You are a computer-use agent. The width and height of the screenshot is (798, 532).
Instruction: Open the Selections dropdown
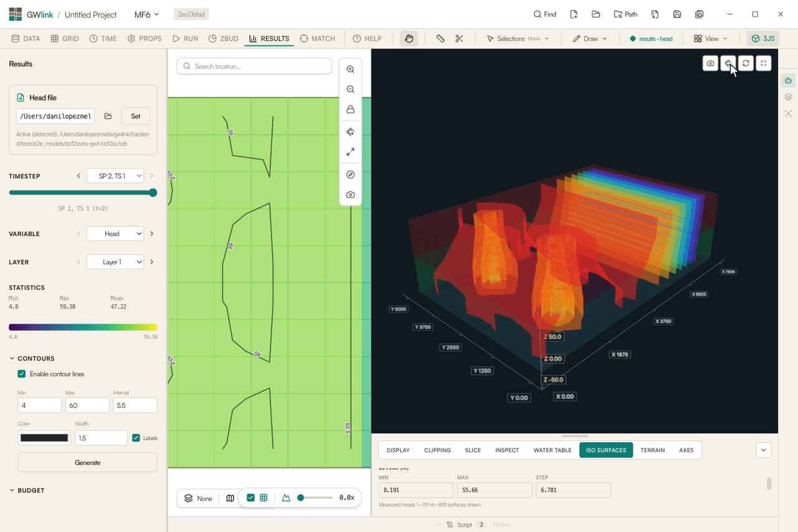tap(517, 39)
